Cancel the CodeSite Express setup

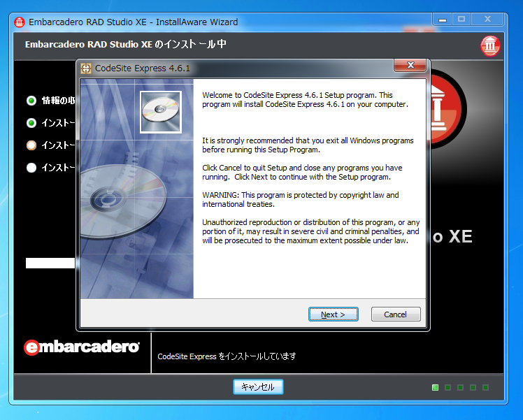[396, 314]
